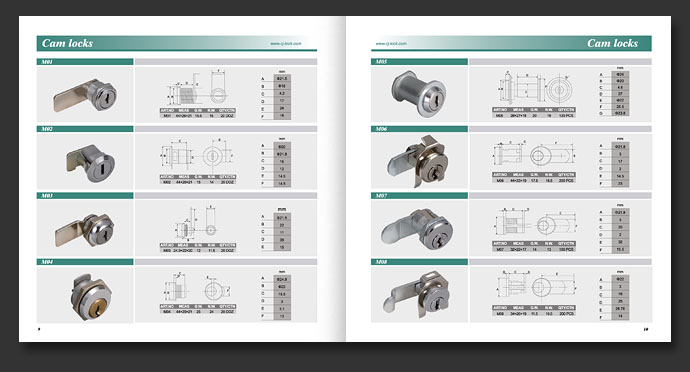
Task: Select the M08 green section label
Action: [x=419, y=262]
